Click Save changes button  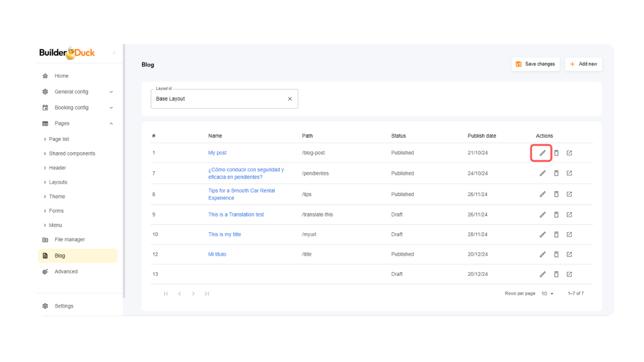click(535, 64)
